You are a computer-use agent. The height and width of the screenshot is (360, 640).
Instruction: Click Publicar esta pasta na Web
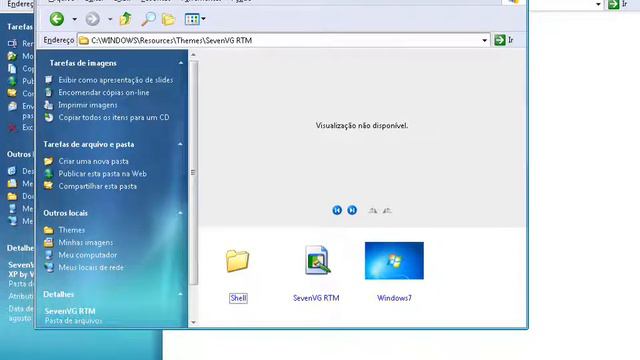(102, 173)
